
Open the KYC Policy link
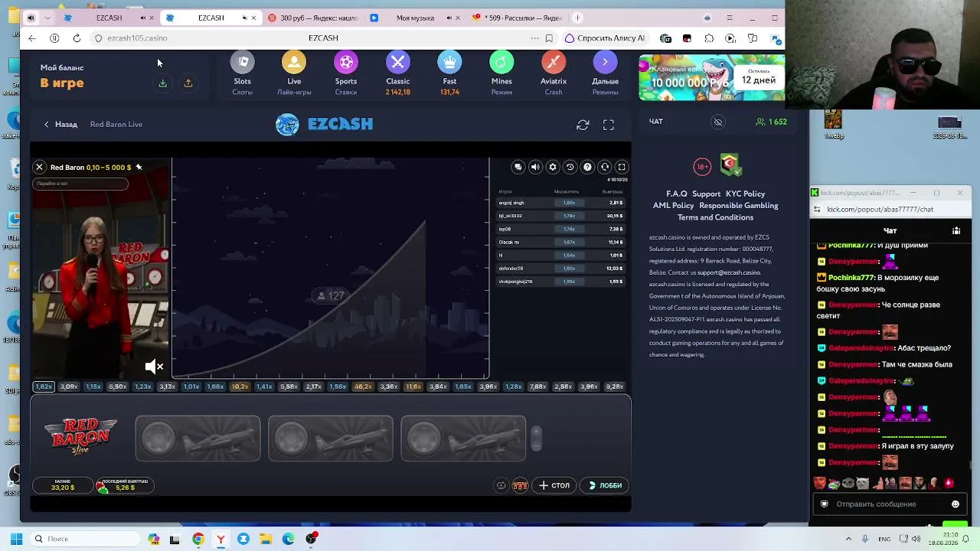[x=745, y=194]
